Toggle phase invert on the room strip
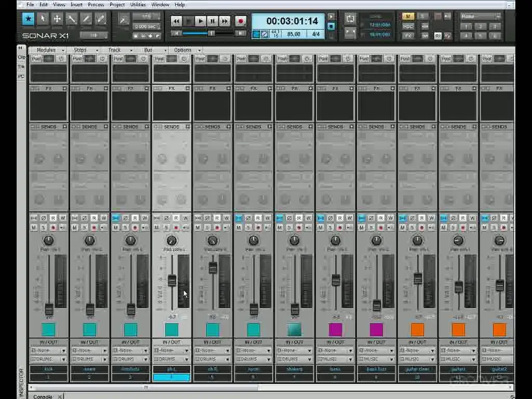Image resolution: width=532 pixels, height=399 pixels. point(248,218)
